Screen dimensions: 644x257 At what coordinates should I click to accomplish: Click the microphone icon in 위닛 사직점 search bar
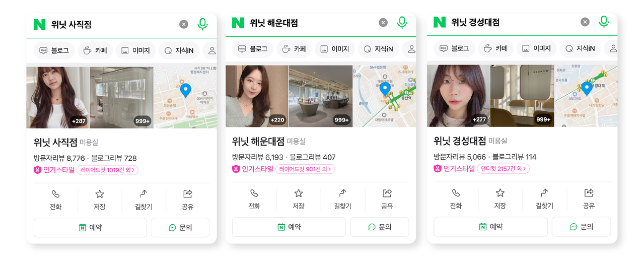(202, 24)
